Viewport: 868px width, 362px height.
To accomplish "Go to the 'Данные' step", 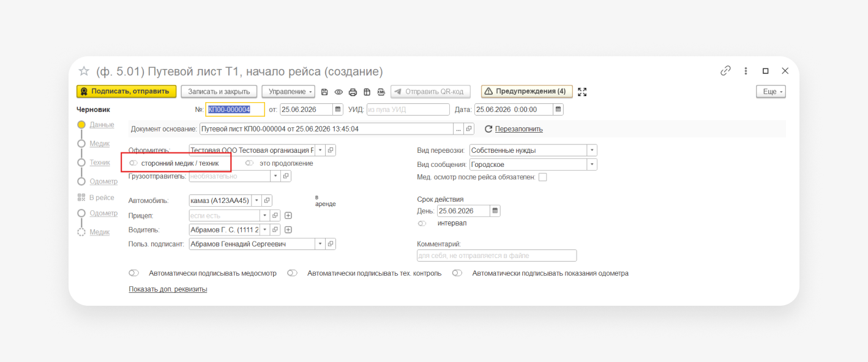I will pos(102,125).
